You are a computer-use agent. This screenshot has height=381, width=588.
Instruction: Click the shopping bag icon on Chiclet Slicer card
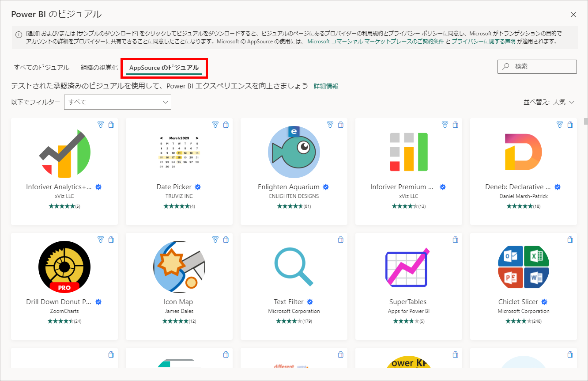tap(570, 240)
